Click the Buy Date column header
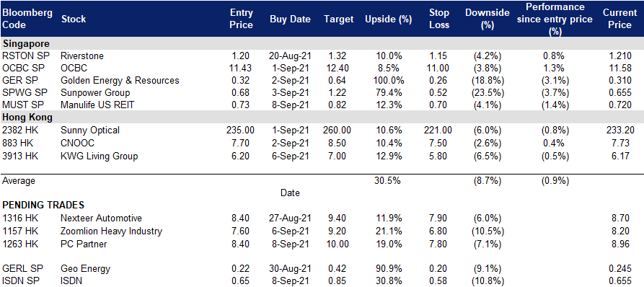The height and width of the screenshot is (287, 644). 290,19
